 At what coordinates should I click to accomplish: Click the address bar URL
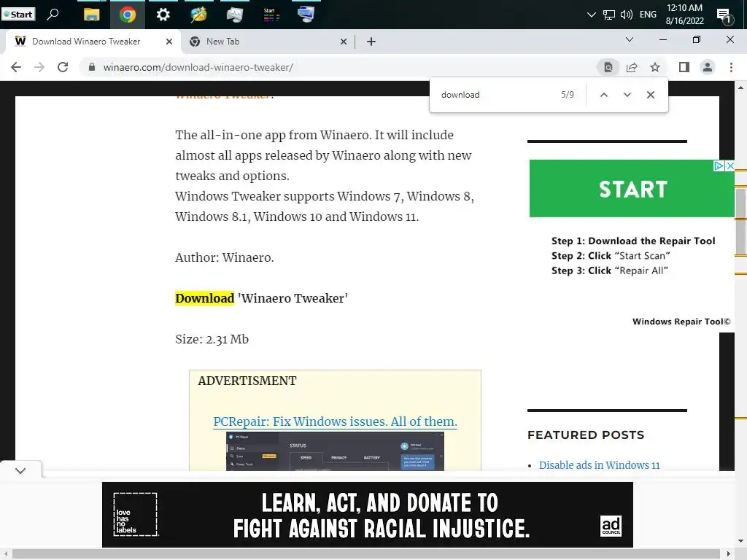(x=198, y=67)
